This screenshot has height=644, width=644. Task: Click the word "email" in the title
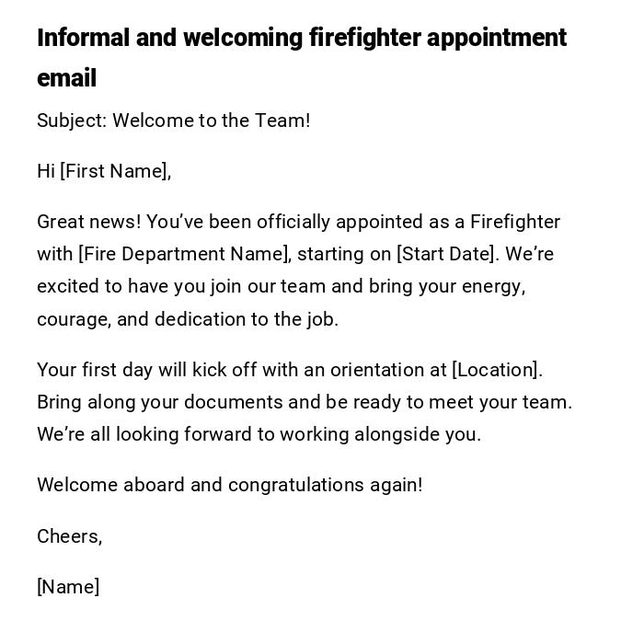tap(66, 78)
